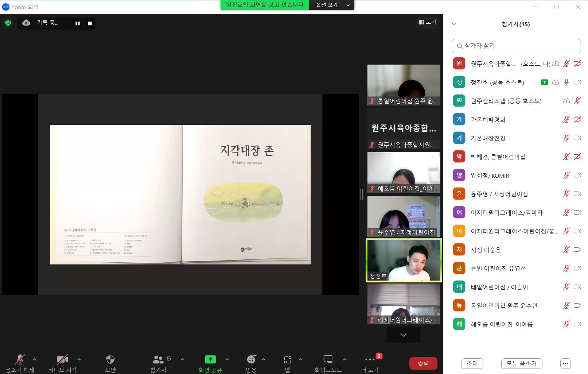Screen dimensions: 588x374
Task: Open 더 보기 more options
Action: coord(370,363)
